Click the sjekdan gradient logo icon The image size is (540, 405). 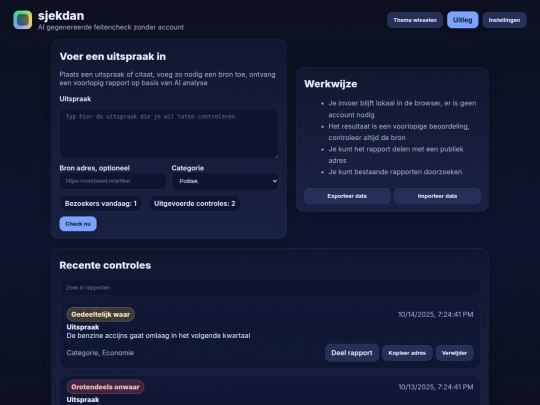point(23,20)
